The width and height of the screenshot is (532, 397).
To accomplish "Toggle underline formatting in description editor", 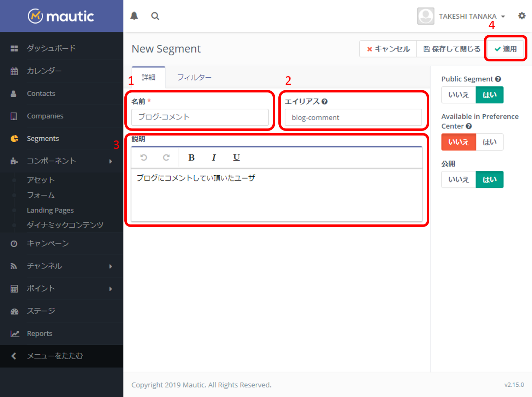I will click(236, 157).
